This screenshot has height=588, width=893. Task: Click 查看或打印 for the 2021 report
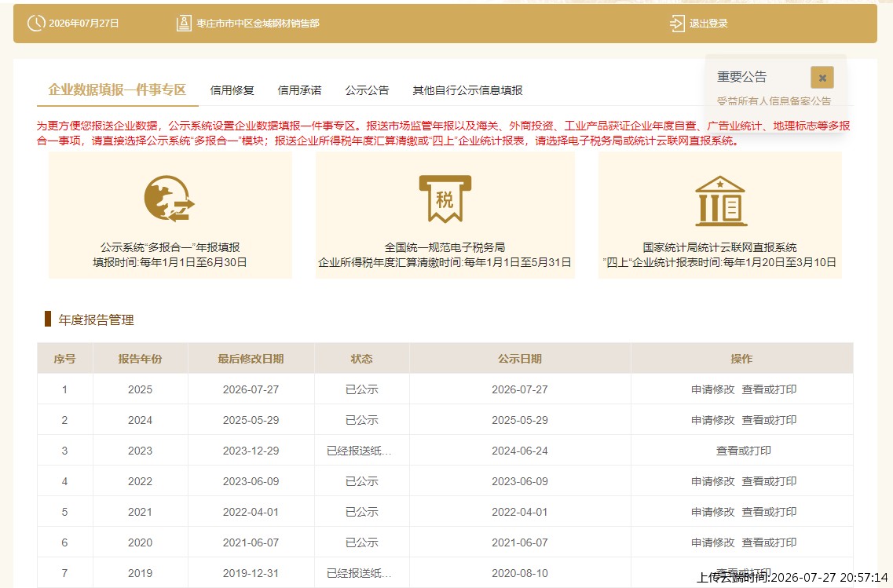tap(769, 512)
